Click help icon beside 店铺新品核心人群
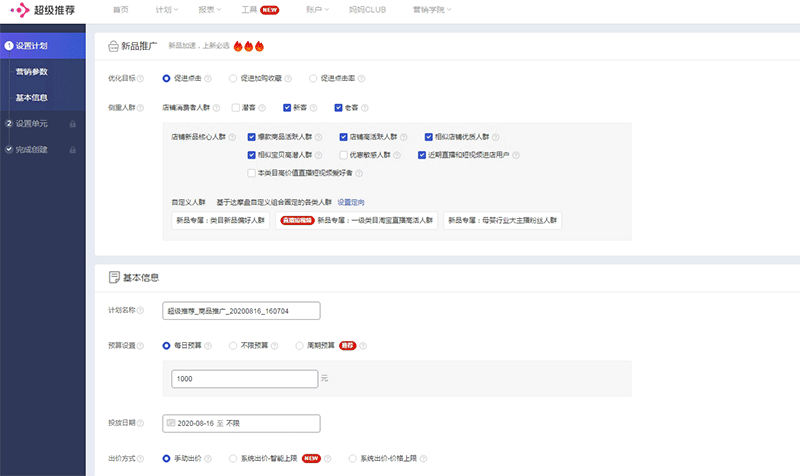The width and height of the screenshot is (800, 476). tap(232, 137)
